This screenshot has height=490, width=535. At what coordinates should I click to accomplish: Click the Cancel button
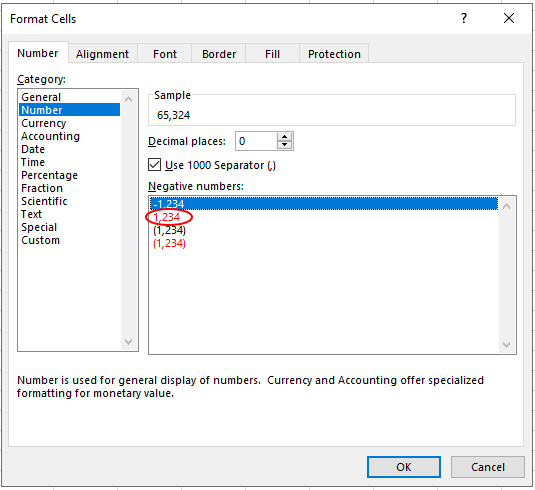[x=488, y=467]
